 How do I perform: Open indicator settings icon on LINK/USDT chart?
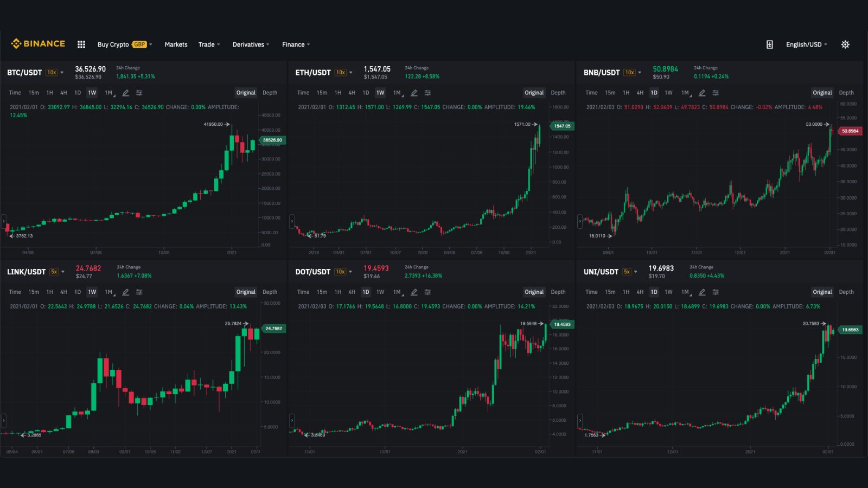[x=139, y=292]
